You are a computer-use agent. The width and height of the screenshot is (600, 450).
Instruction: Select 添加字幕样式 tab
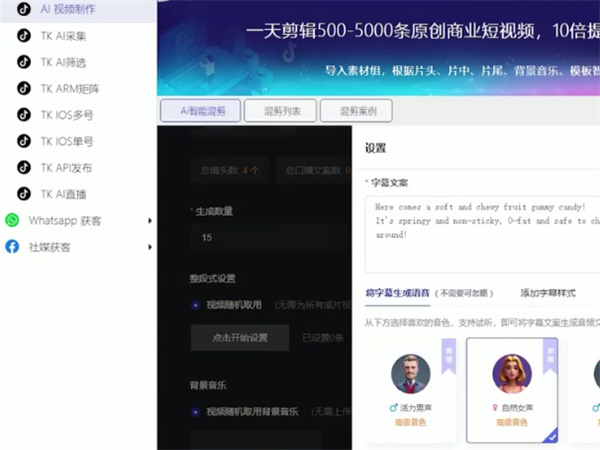(x=548, y=293)
